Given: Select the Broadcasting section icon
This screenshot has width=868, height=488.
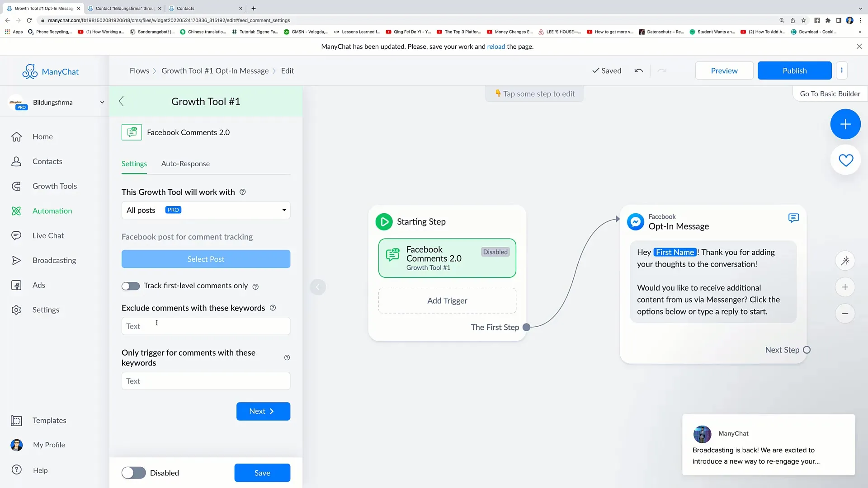Looking at the screenshot, I should coord(16,260).
